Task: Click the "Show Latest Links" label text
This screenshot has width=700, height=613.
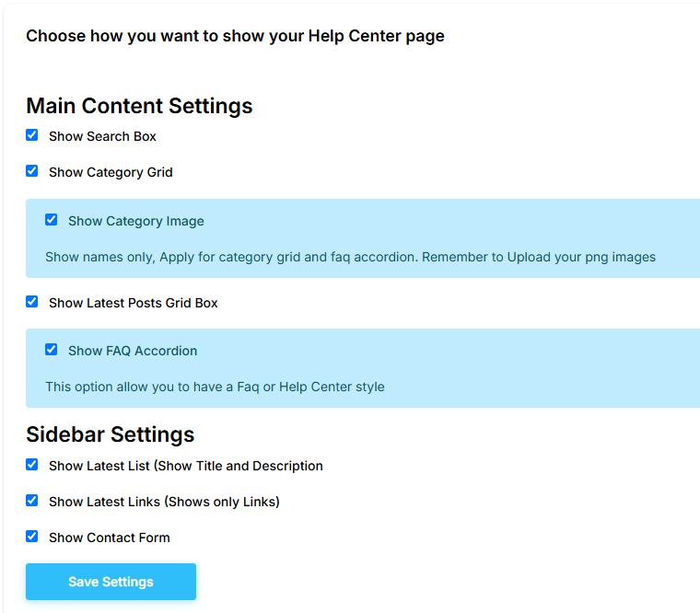Action: pos(164,502)
